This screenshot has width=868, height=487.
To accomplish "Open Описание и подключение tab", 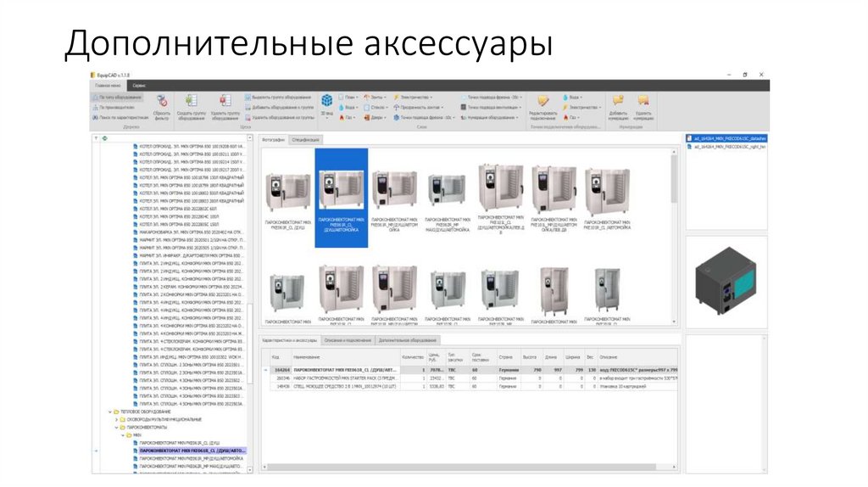I will (x=348, y=340).
